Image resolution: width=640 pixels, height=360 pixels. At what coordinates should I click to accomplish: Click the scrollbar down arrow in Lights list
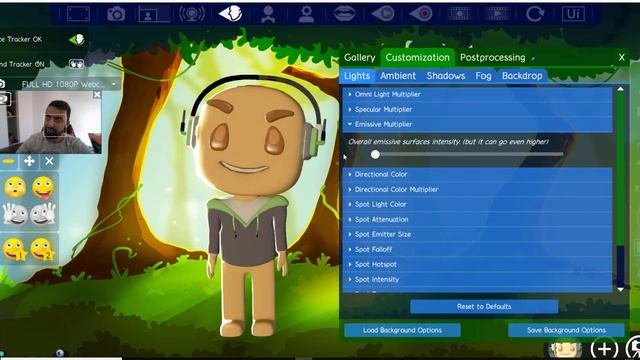(x=620, y=289)
